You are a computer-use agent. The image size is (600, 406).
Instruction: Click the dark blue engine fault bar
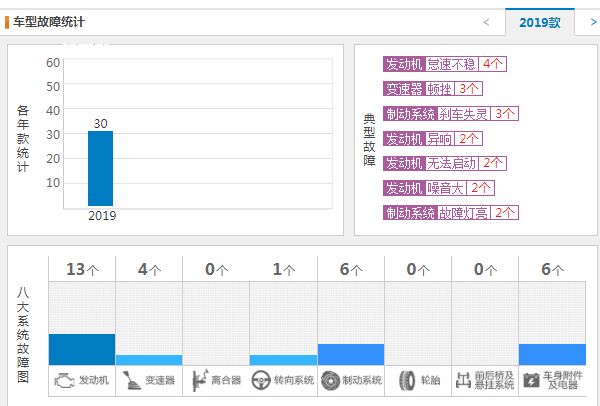click(82, 349)
